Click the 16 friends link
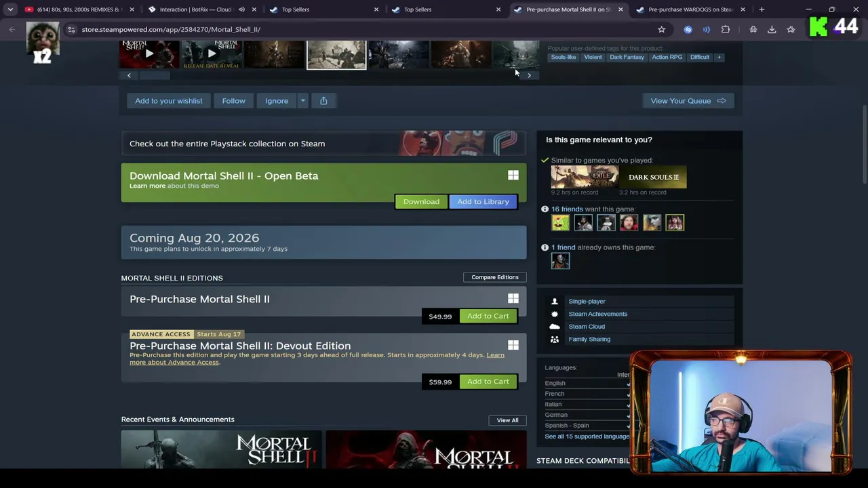The width and height of the screenshot is (868, 488). click(567, 209)
